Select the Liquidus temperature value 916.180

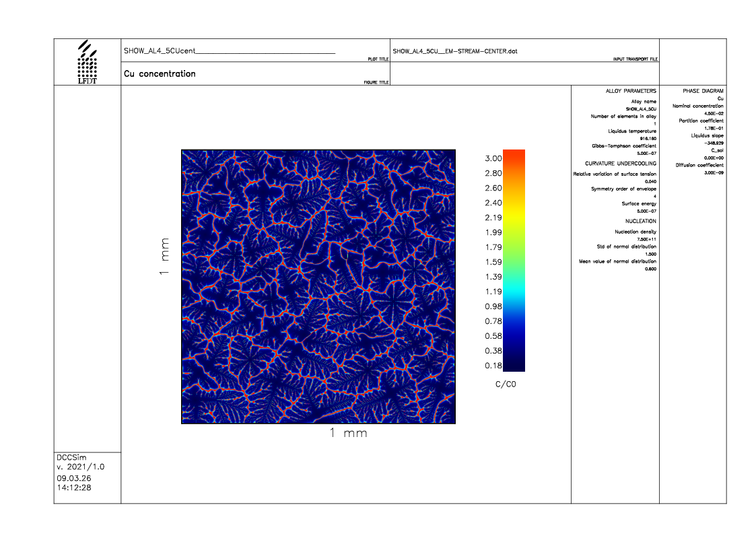point(648,138)
